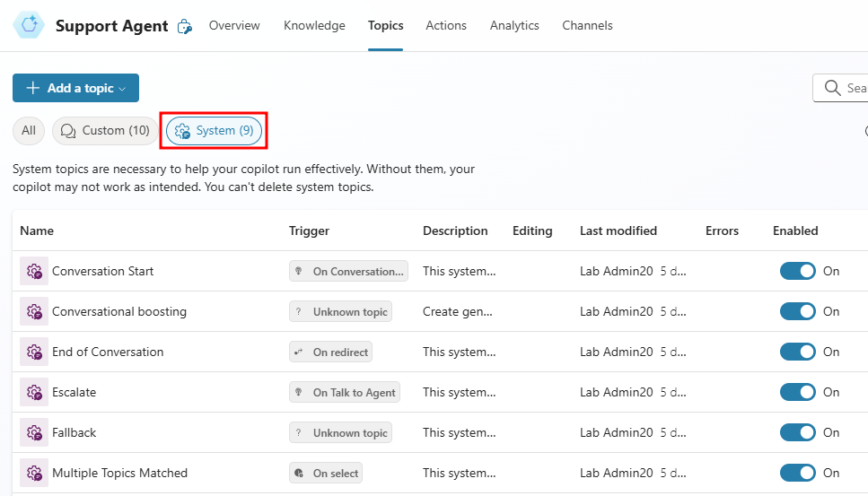
Task: Sort the table by Name column
Action: 37,231
